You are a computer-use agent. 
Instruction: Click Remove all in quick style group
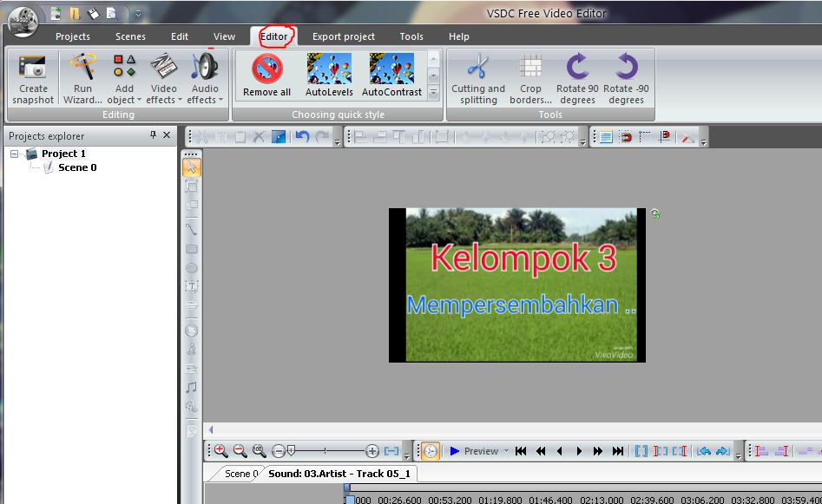coord(265,74)
